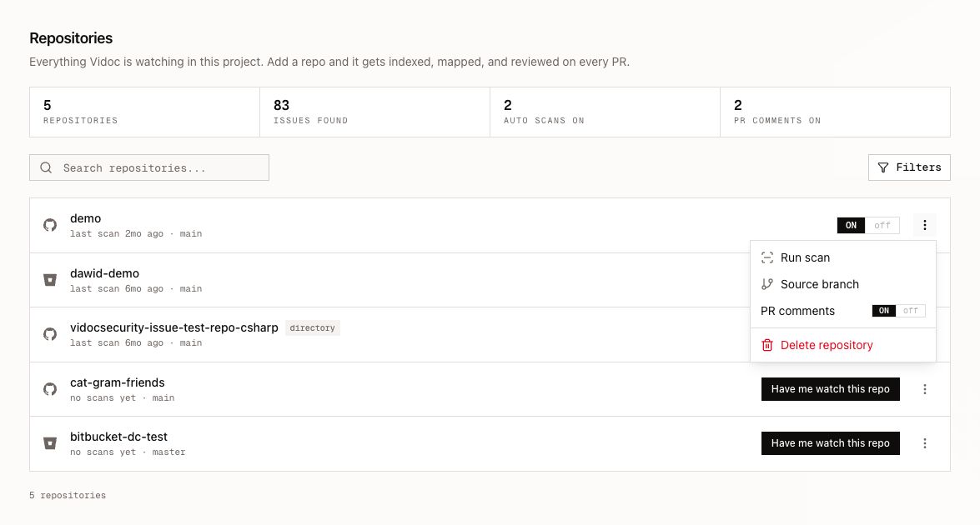Choose Run scan from the menu

[843, 257]
